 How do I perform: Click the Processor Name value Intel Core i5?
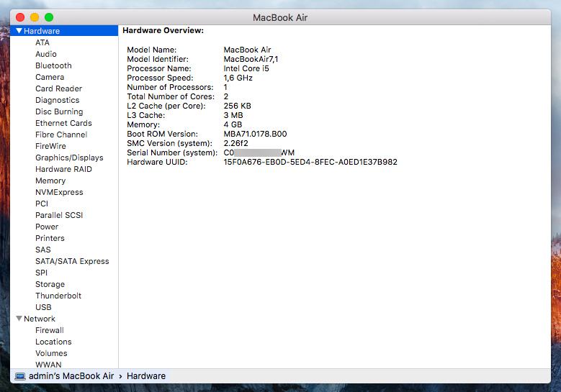point(246,68)
